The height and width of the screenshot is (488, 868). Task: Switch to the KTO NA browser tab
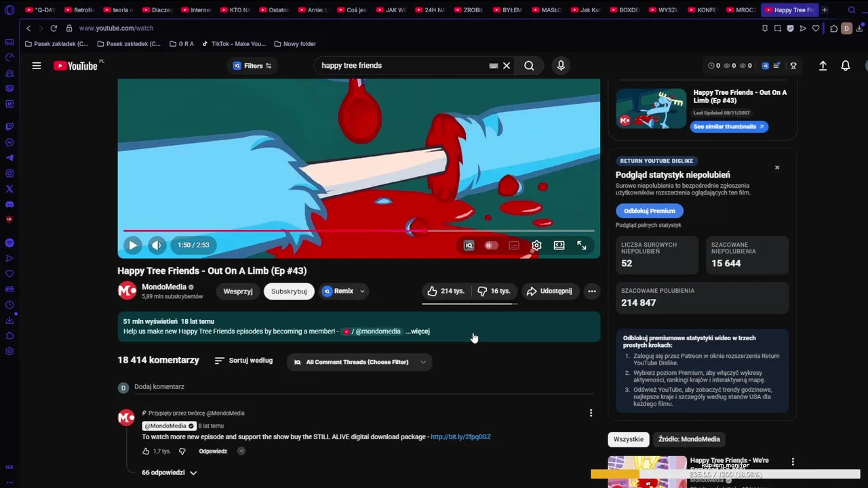pyautogui.click(x=235, y=10)
